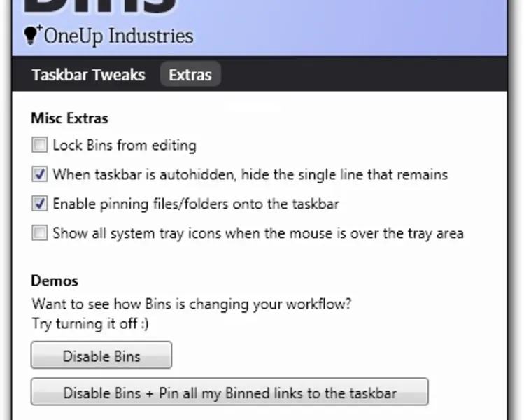Enable the Lock Bins from editing checkbox
Image resolution: width=524 pixels, height=420 pixels.
[x=40, y=146]
